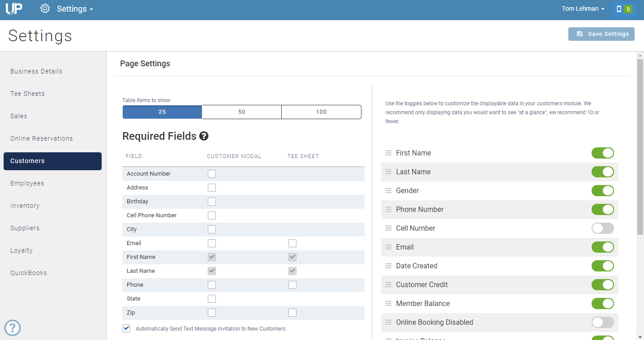
Task: Click the drag handle beside First Name
Action: 388,153
